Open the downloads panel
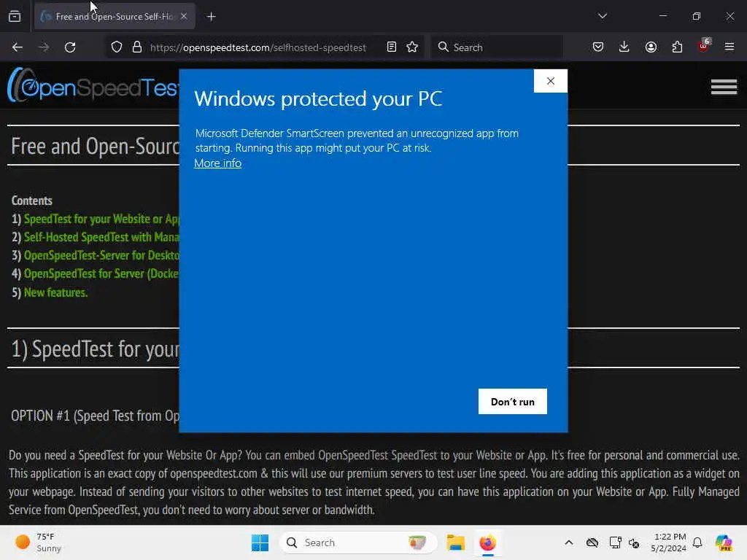Screen dimensions: 747x560 tap(624, 47)
